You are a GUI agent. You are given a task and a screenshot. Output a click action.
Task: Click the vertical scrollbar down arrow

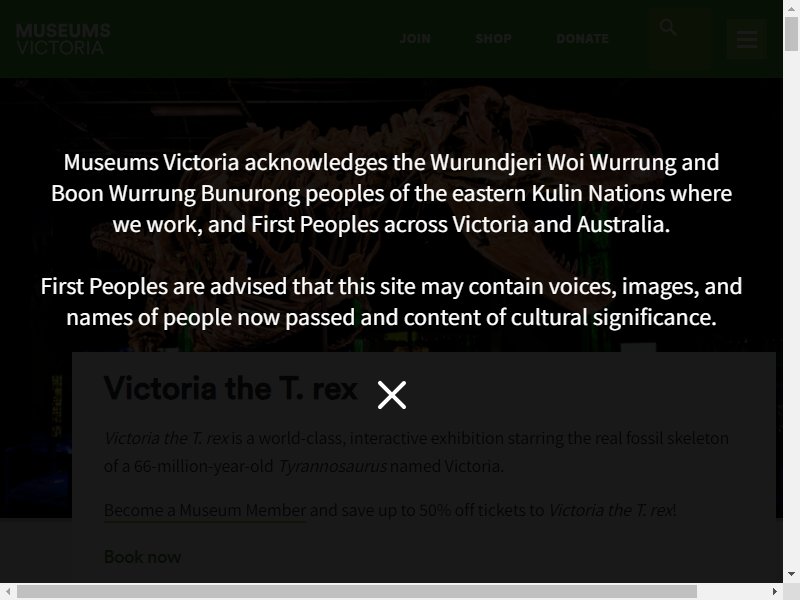pos(791,574)
